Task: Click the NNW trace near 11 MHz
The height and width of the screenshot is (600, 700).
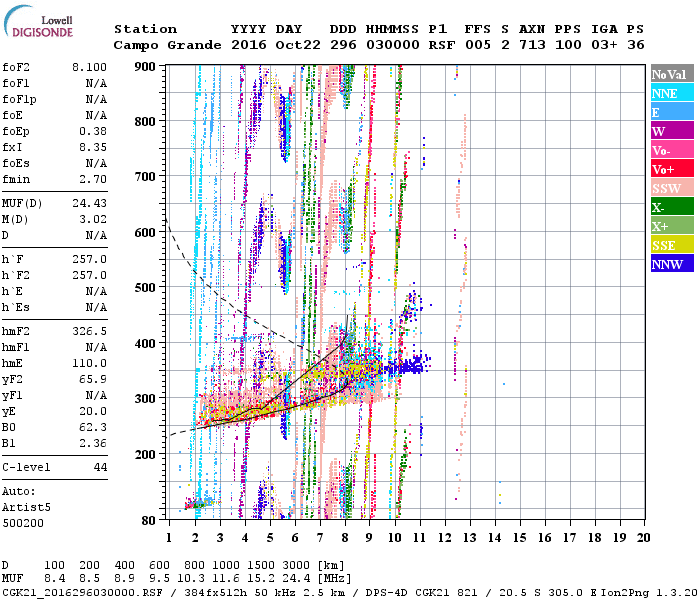Action: [408, 367]
